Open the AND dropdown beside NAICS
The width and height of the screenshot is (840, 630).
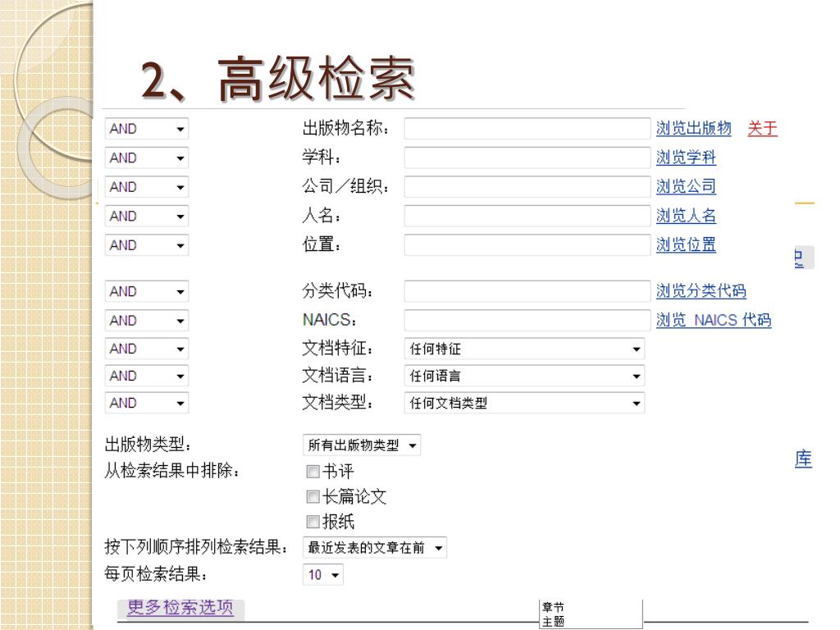(x=147, y=321)
